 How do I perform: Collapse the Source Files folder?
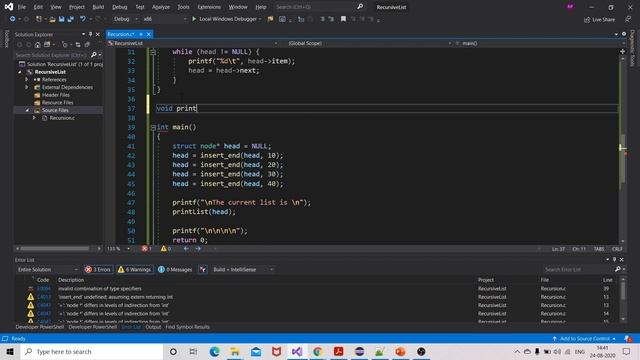coord(27,110)
